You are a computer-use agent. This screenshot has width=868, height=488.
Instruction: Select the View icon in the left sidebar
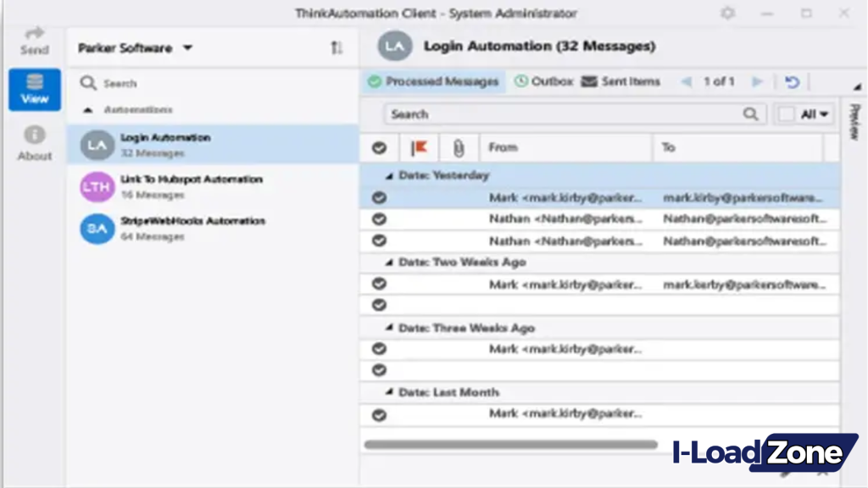click(34, 90)
